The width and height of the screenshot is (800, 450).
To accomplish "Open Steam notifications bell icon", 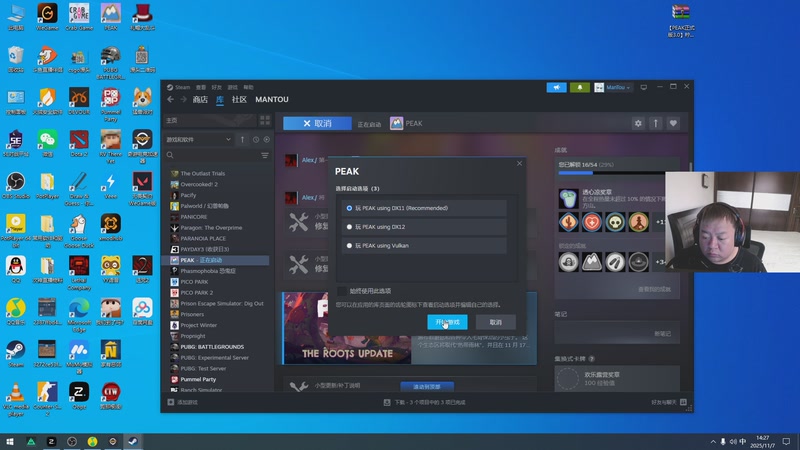I will [x=580, y=87].
